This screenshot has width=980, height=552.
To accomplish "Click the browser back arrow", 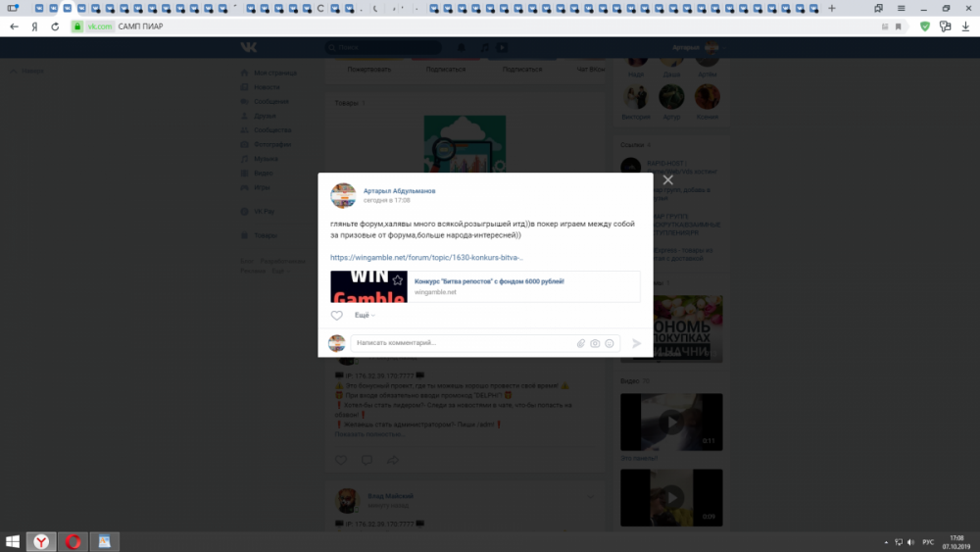I will click(14, 26).
